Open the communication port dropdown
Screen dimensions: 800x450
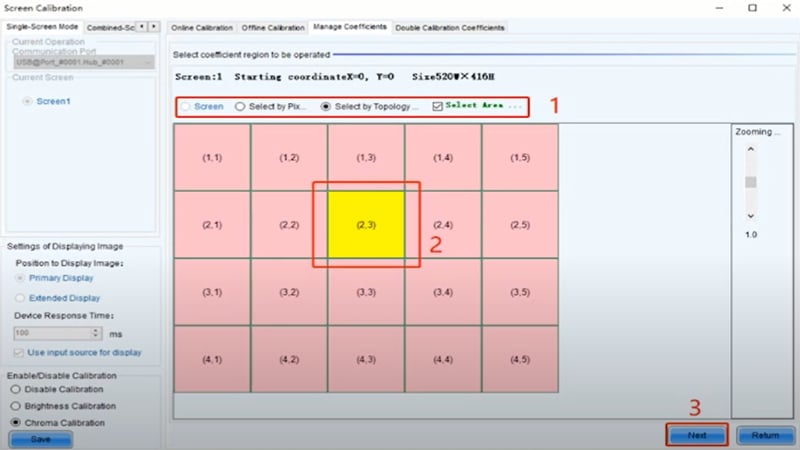(84, 62)
